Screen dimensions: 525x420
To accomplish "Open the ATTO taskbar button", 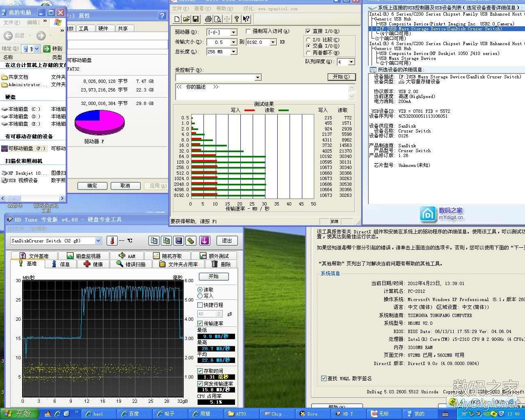I will coord(242,414).
